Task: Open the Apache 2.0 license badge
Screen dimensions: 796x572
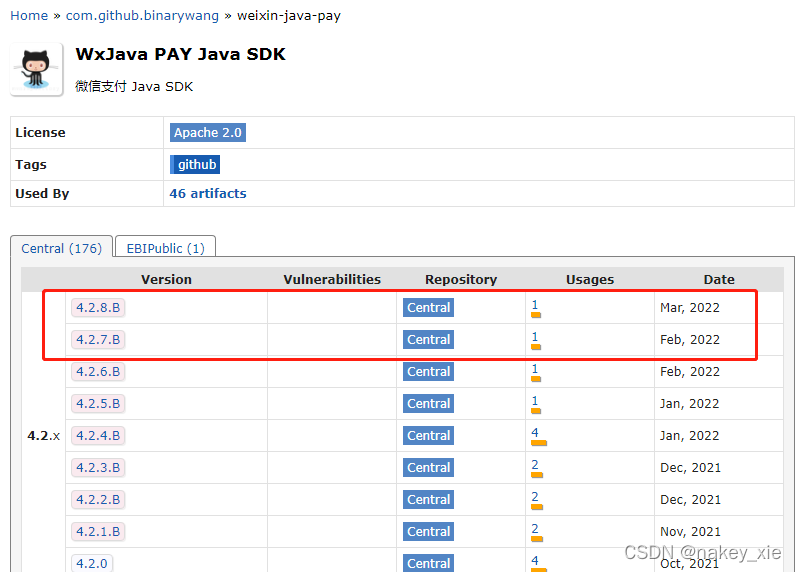Action: click(208, 132)
